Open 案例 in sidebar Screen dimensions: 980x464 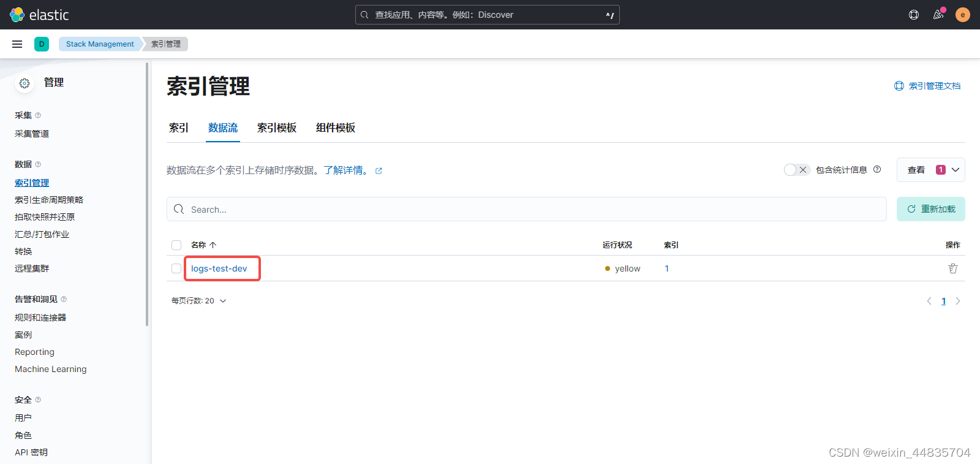[23, 335]
